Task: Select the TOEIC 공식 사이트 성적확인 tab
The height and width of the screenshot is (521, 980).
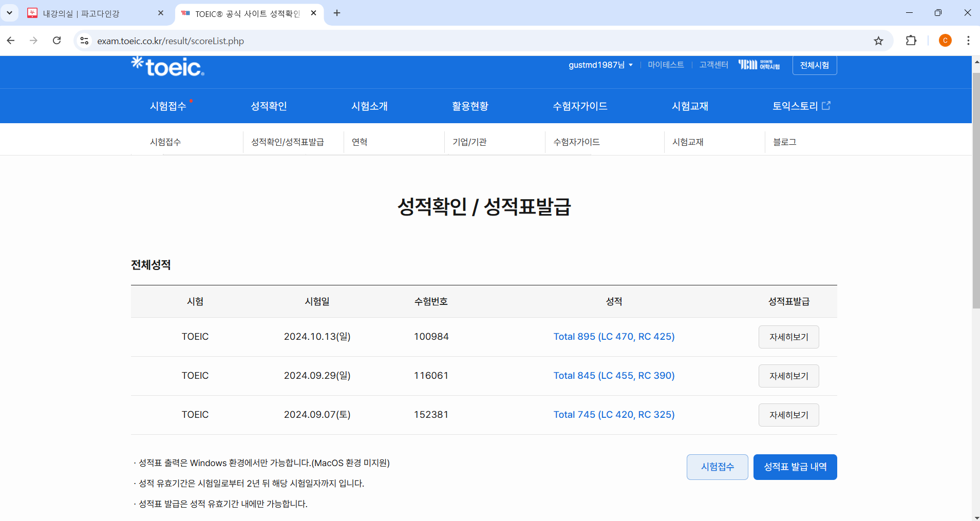Action: [247, 13]
